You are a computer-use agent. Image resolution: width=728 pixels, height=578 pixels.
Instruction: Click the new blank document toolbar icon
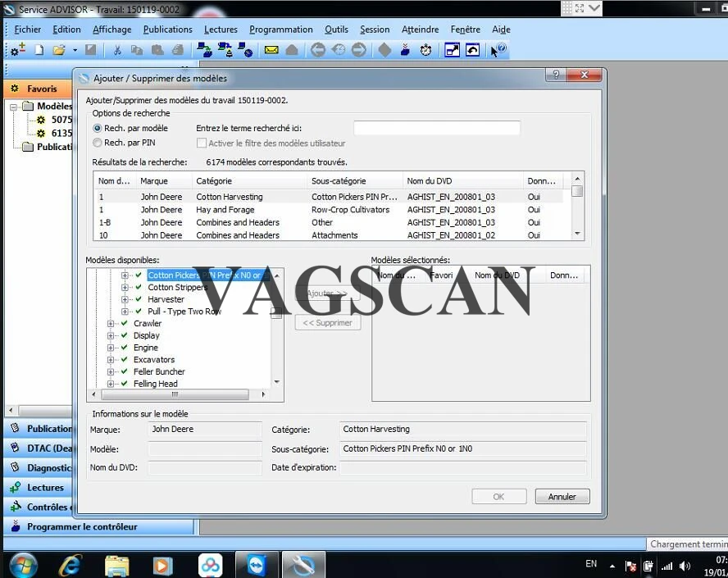click(39, 50)
